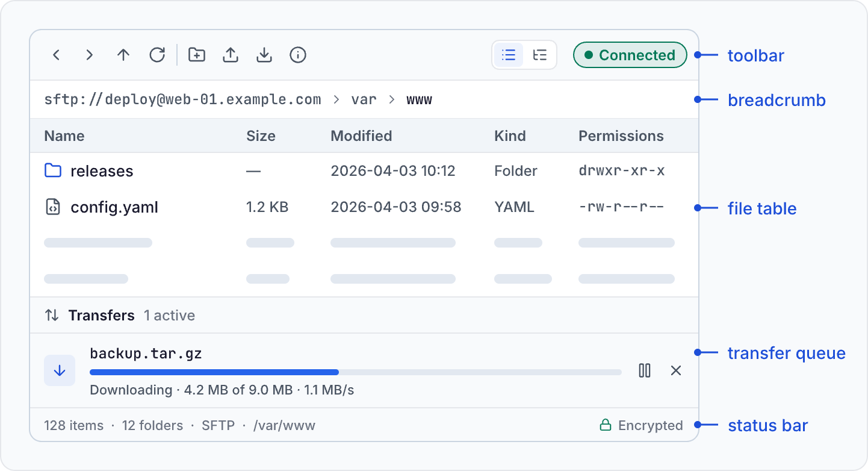Click the 128 items status entry
The image size is (868, 471).
(x=73, y=426)
